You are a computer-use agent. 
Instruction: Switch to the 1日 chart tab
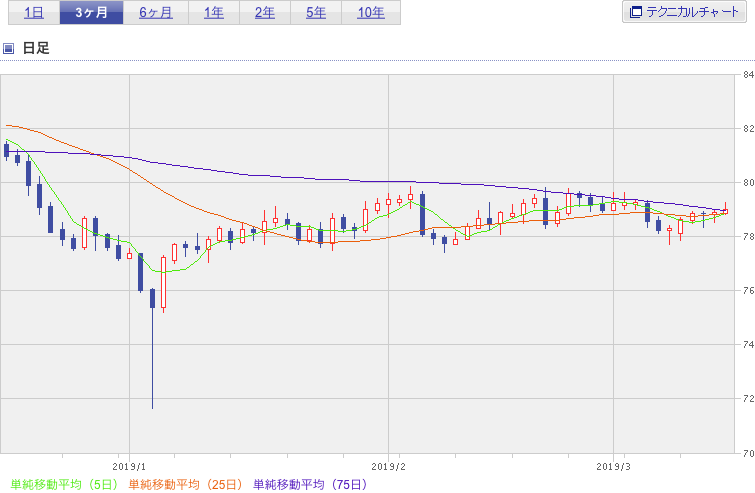(34, 13)
